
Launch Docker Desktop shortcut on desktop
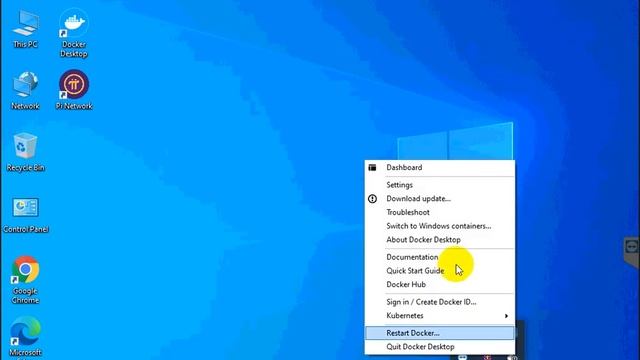[73, 33]
